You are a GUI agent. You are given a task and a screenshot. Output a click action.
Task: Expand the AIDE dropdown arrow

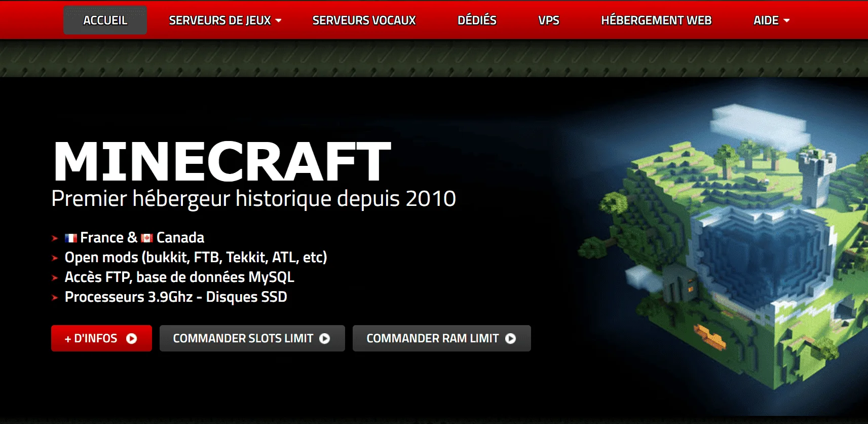(786, 21)
